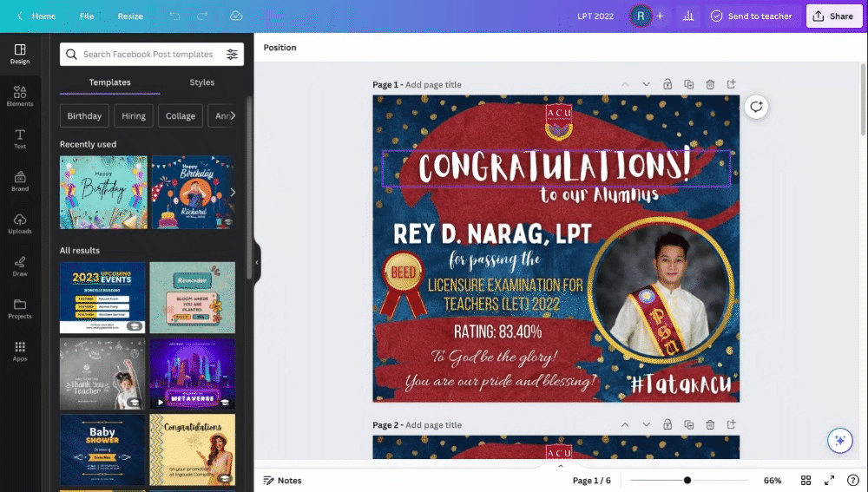
Task: Expand more Recently used templates arrow
Action: pos(233,192)
